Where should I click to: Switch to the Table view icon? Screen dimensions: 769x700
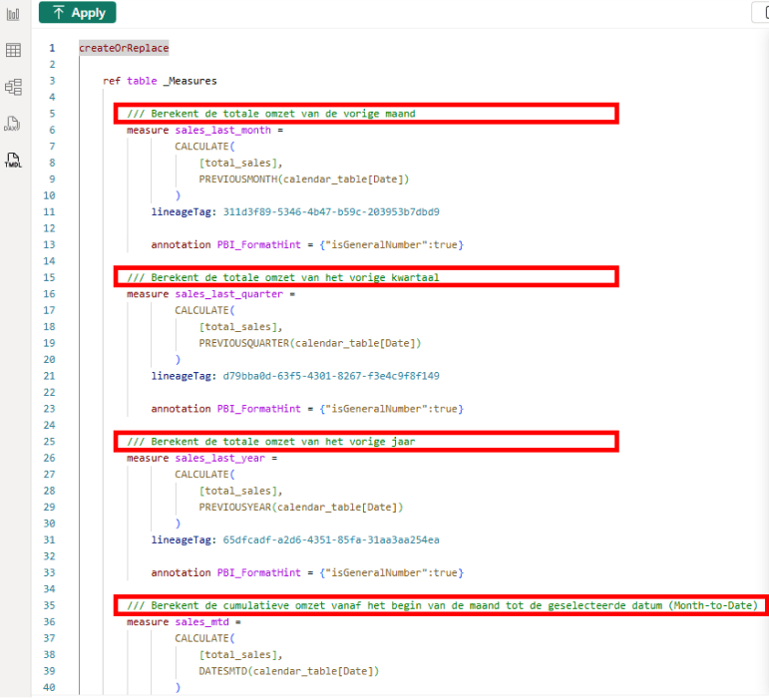pyautogui.click(x=13, y=50)
